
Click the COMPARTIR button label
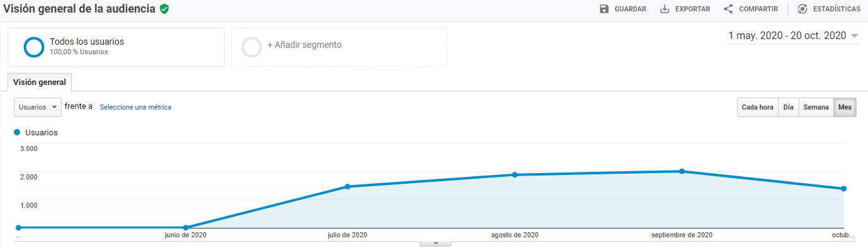[758, 9]
